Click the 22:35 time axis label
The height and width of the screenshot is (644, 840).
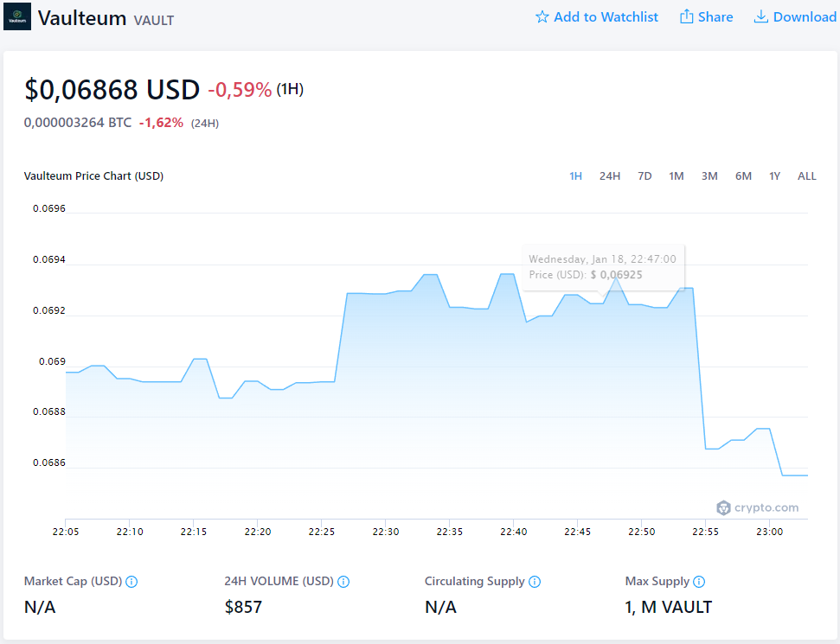tap(450, 532)
